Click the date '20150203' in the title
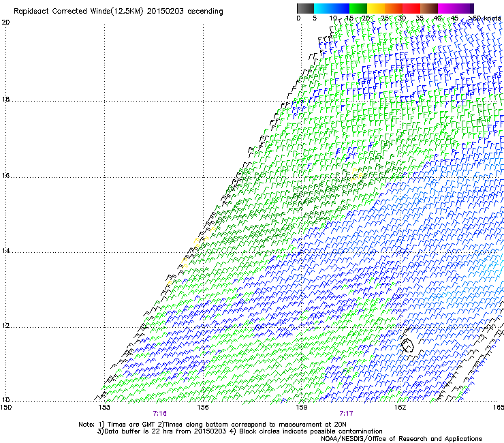The image size is (504, 443). point(166,12)
